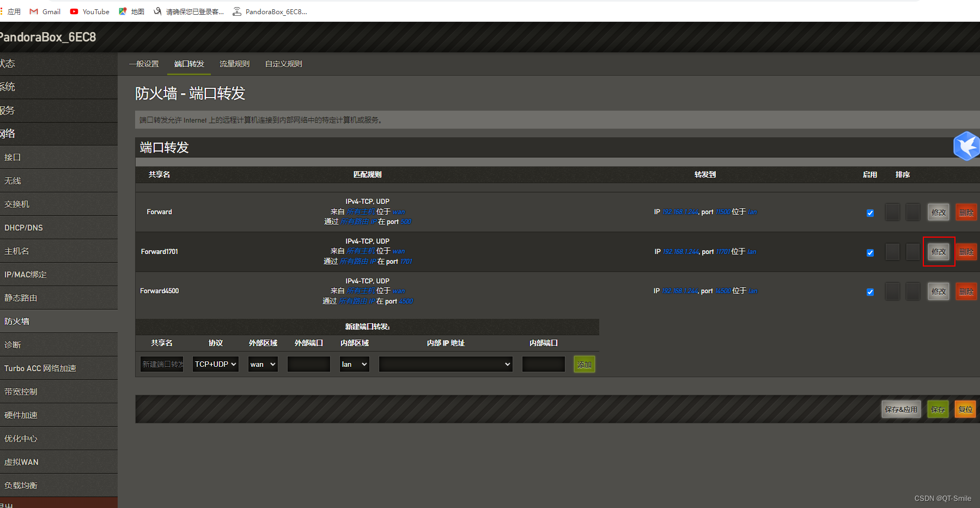This screenshot has width=980, height=508.
Task: Select the 端口转发 tab
Action: tap(189, 64)
